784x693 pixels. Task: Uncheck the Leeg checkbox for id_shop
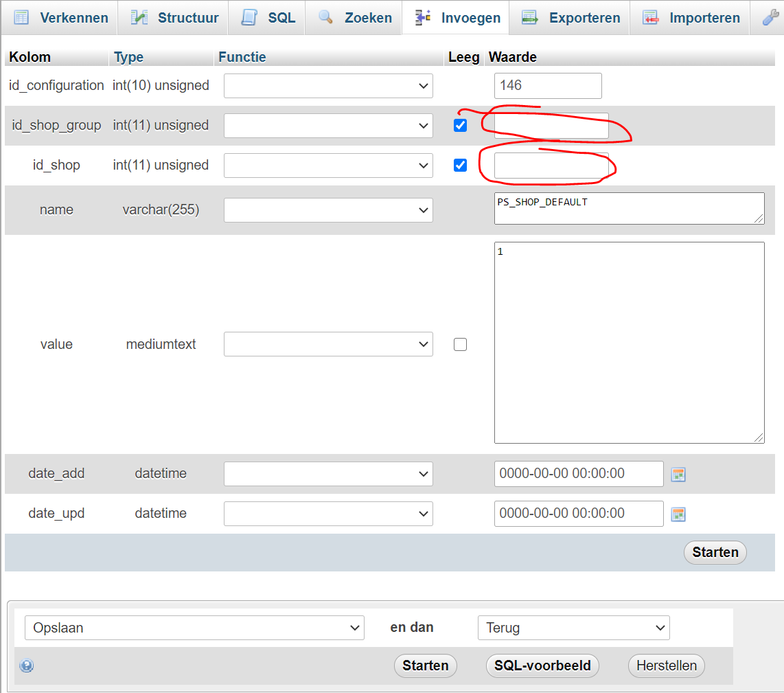pos(461,165)
